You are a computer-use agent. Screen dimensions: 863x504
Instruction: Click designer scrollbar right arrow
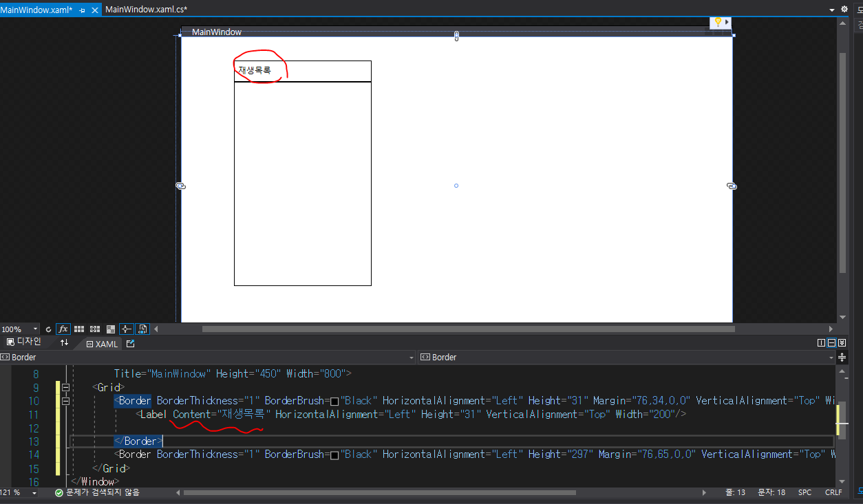[x=831, y=329]
